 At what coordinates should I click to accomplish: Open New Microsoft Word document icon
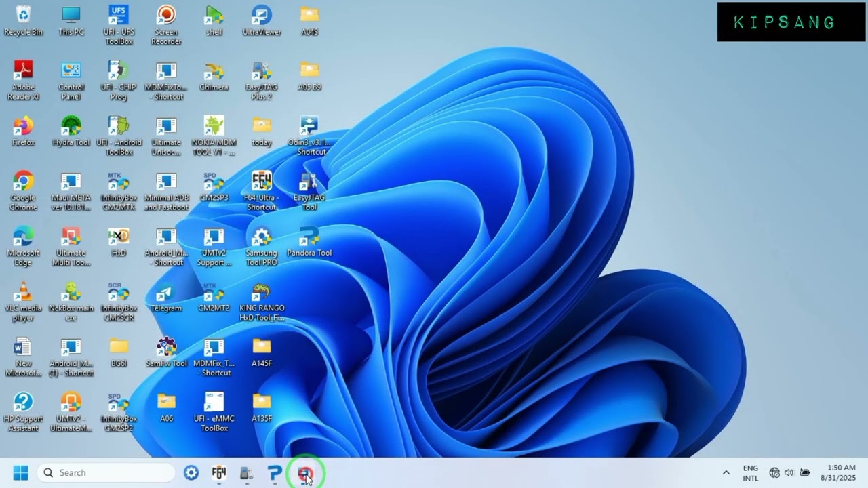[23, 357]
